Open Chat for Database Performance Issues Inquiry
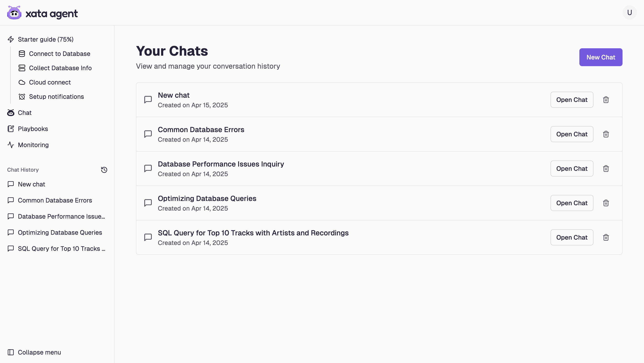This screenshot has width=644, height=363. coord(572,169)
